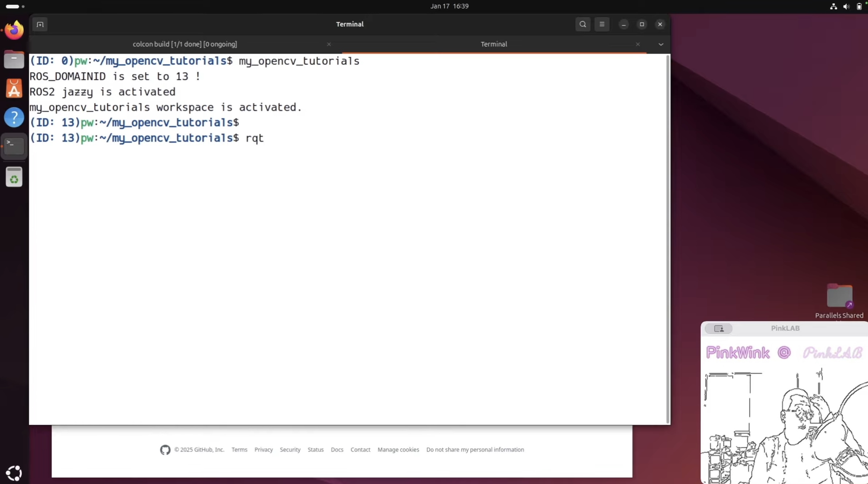The image size is (868, 484).
Task: Expand the terminal tab list chevron
Action: 661,44
